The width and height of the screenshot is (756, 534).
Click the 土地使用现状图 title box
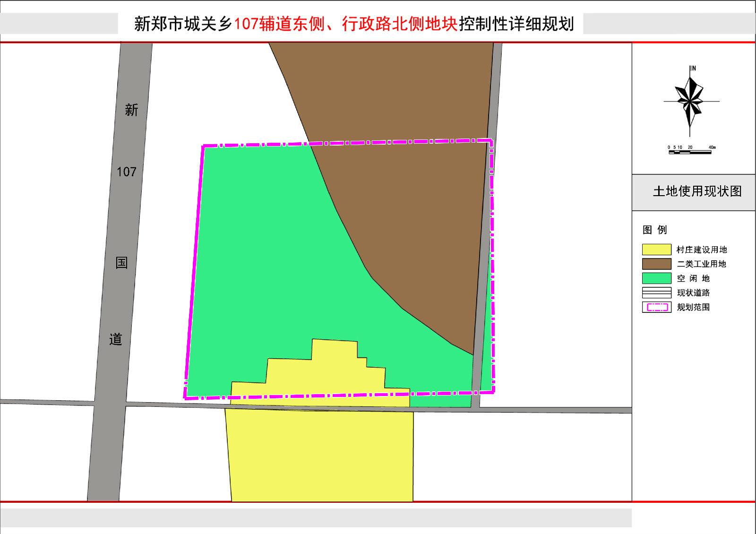(x=694, y=192)
